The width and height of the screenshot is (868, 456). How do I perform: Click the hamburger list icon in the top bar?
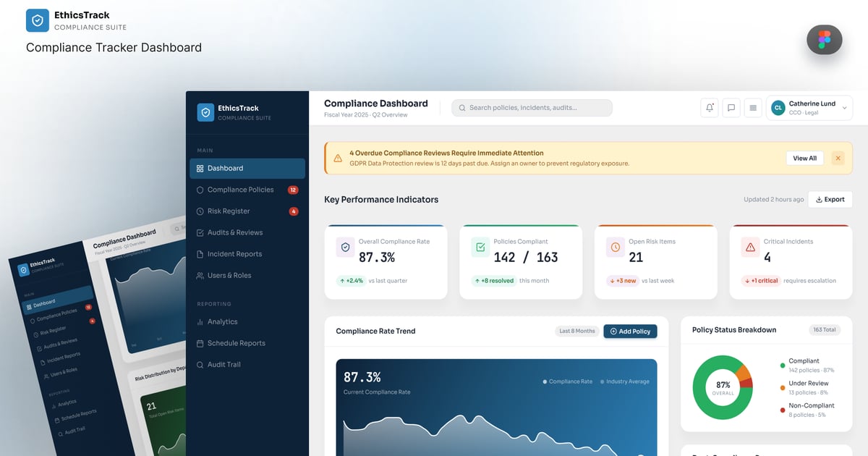click(x=753, y=108)
